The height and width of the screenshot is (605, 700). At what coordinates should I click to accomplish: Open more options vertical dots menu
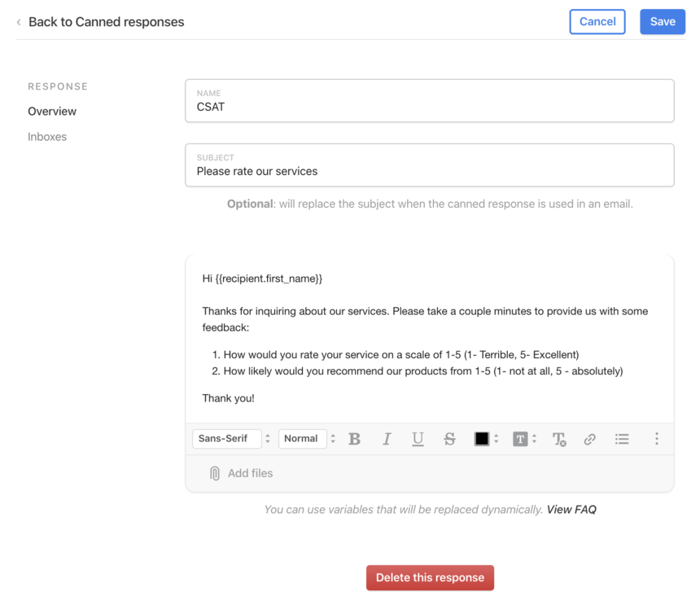tap(656, 439)
